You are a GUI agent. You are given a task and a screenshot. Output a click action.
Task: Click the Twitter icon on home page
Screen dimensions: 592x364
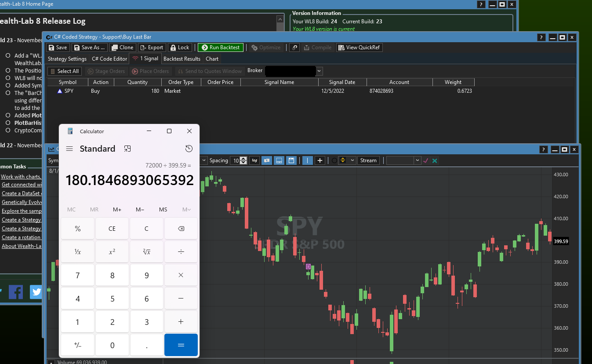tap(36, 292)
